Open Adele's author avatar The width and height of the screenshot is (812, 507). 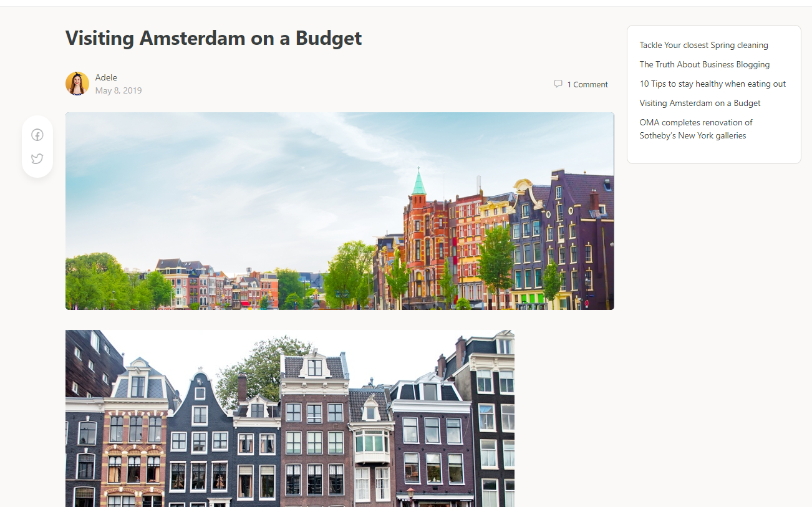click(77, 84)
